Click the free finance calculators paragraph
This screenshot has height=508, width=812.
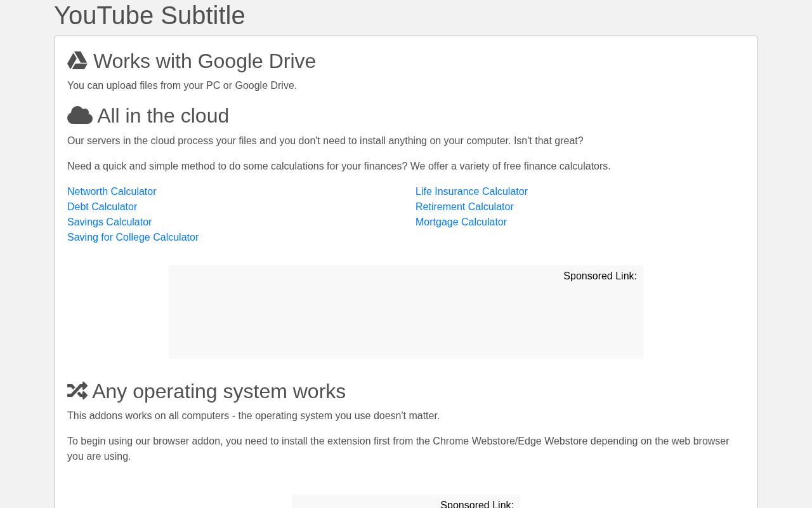339,166
